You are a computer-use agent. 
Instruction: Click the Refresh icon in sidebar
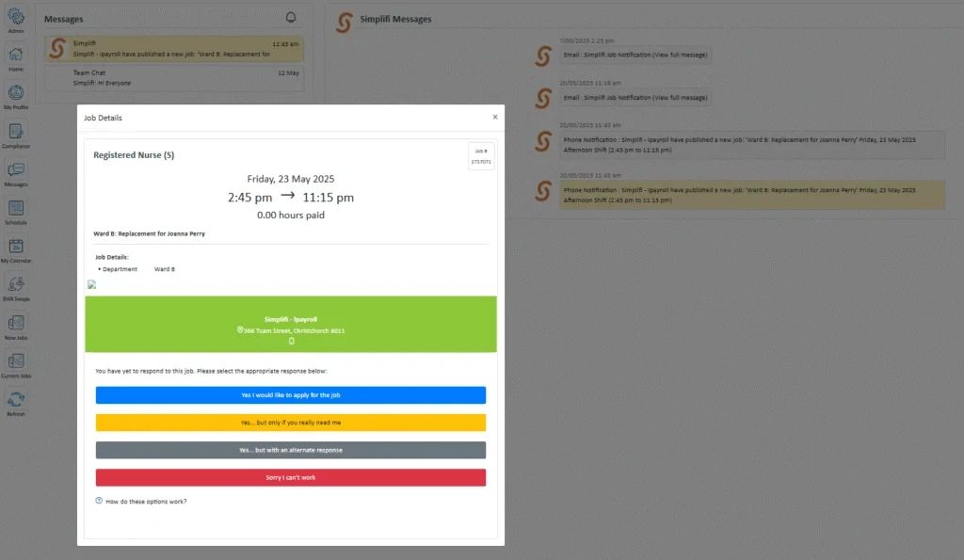tap(16, 400)
